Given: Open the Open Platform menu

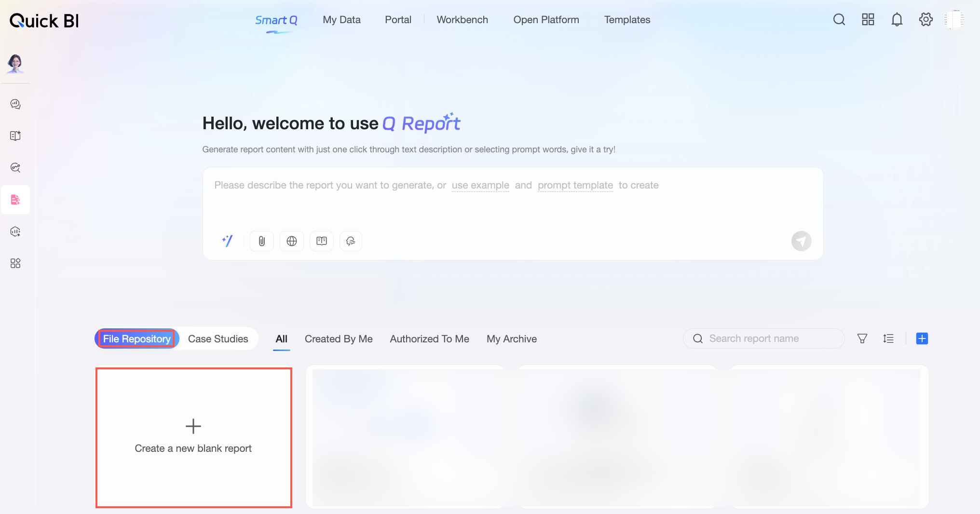Looking at the screenshot, I should pos(546,20).
